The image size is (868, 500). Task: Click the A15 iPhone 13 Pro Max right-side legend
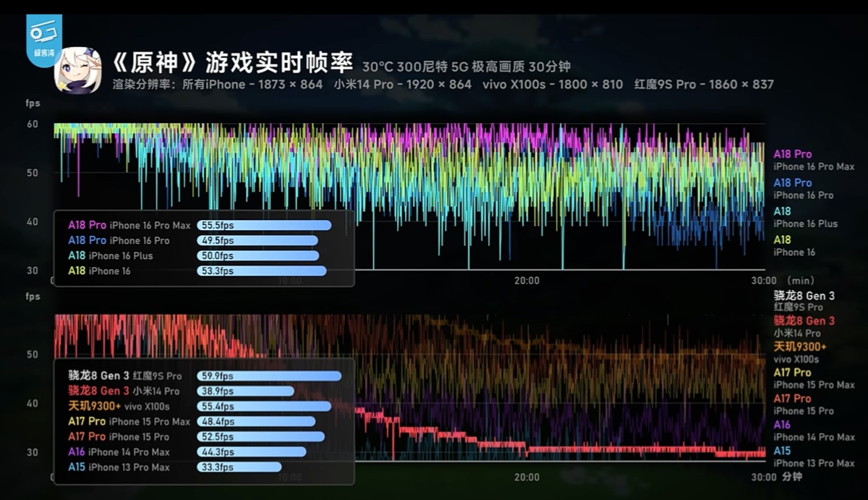pyautogui.click(x=813, y=457)
